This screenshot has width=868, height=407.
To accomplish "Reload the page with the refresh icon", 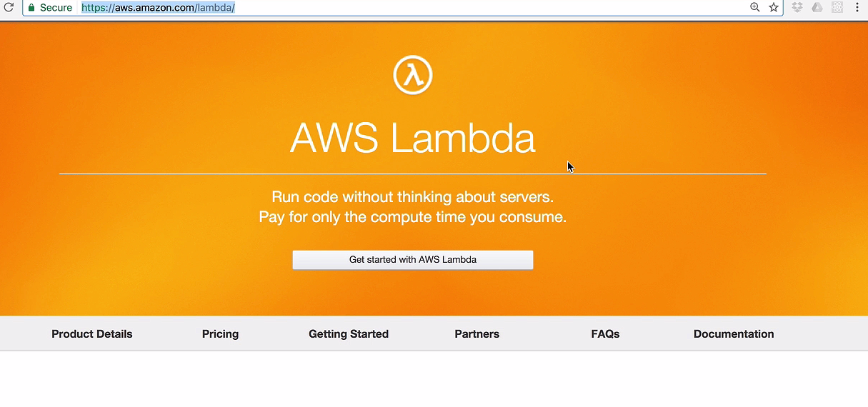I will coord(9,7).
